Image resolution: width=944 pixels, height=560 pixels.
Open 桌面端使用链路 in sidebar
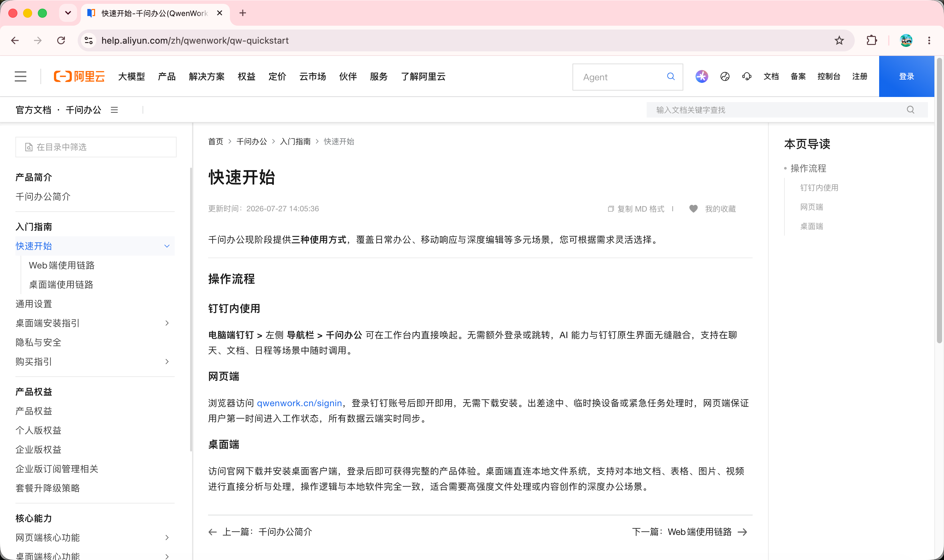tap(61, 284)
